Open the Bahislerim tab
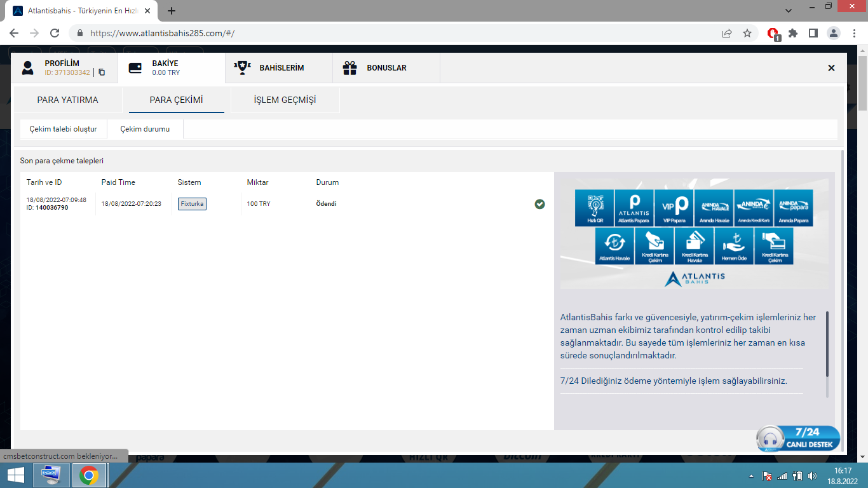This screenshot has height=488, width=868. click(x=278, y=68)
